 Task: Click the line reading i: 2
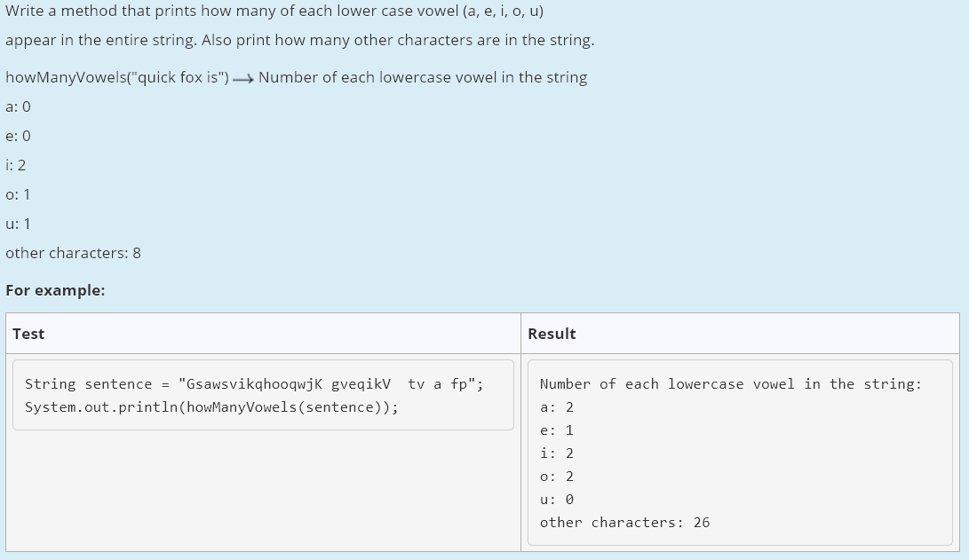[15, 165]
